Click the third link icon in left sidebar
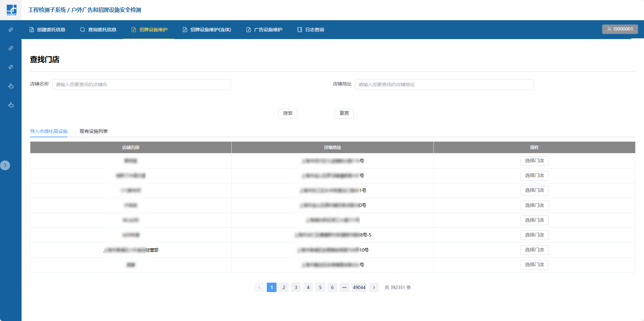This screenshot has width=644, height=321. click(11, 67)
